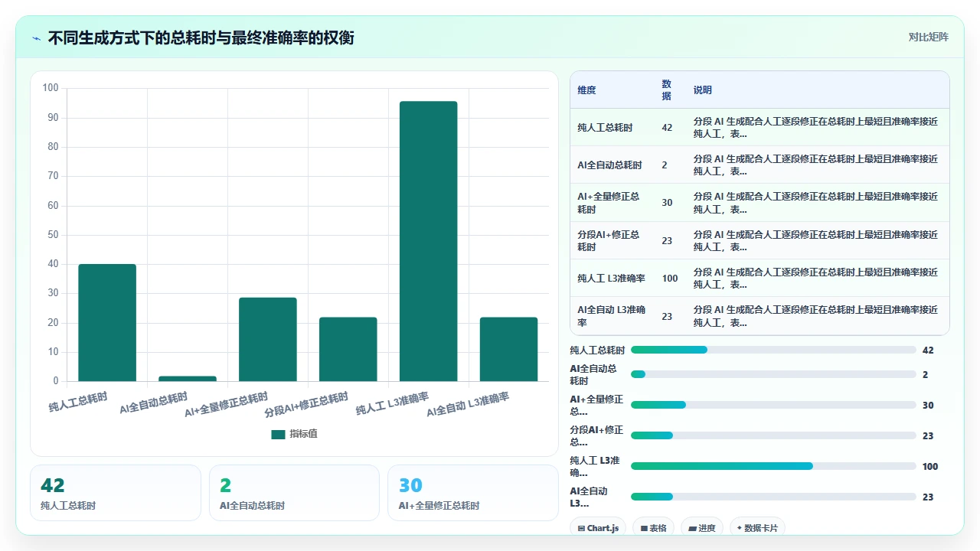Click the 分段AI+修正总耗时 chart bar
The width and height of the screenshot is (980, 551).
tap(348, 350)
